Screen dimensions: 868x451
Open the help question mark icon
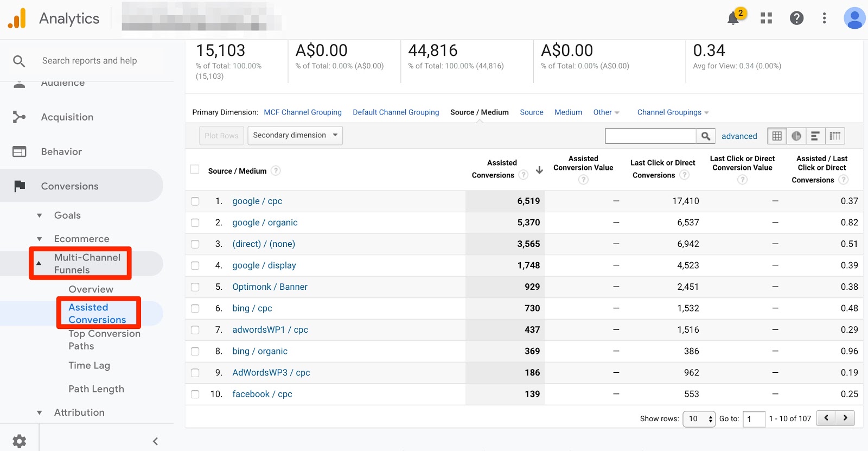(x=796, y=18)
